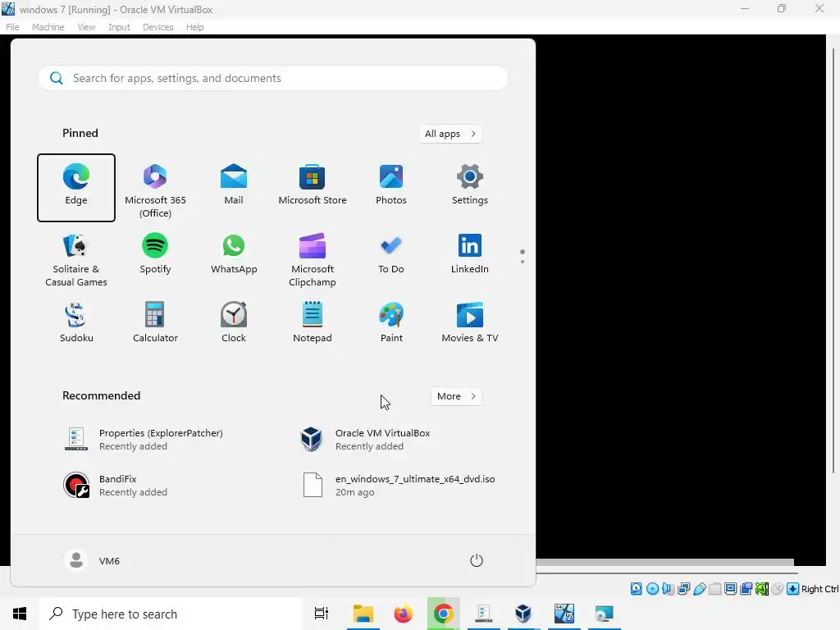Click the taskbar search box

pyautogui.click(x=171, y=614)
